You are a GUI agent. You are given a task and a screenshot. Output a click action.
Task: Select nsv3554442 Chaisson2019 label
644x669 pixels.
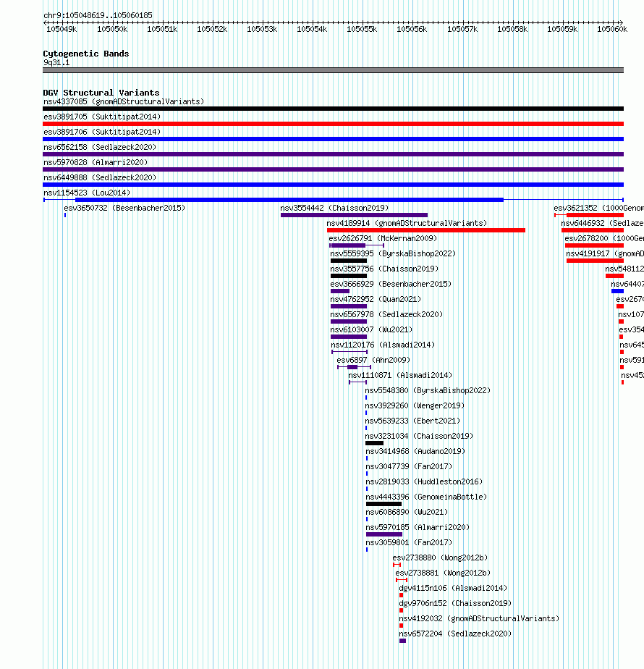(334, 208)
